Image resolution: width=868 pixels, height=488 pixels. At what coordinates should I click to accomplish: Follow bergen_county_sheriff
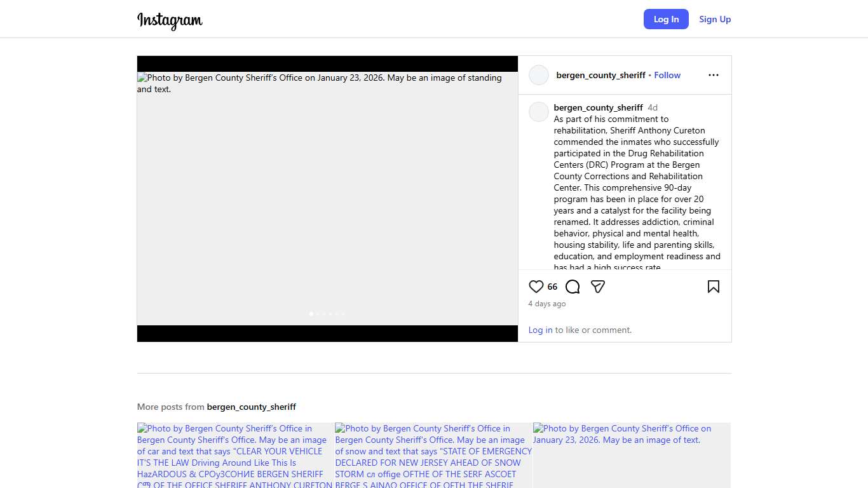coord(667,75)
